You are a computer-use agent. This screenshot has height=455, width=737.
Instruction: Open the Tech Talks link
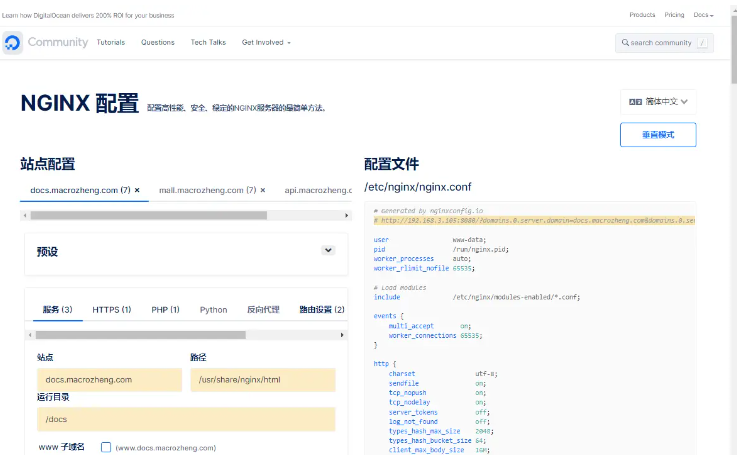[x=208, y=42]
